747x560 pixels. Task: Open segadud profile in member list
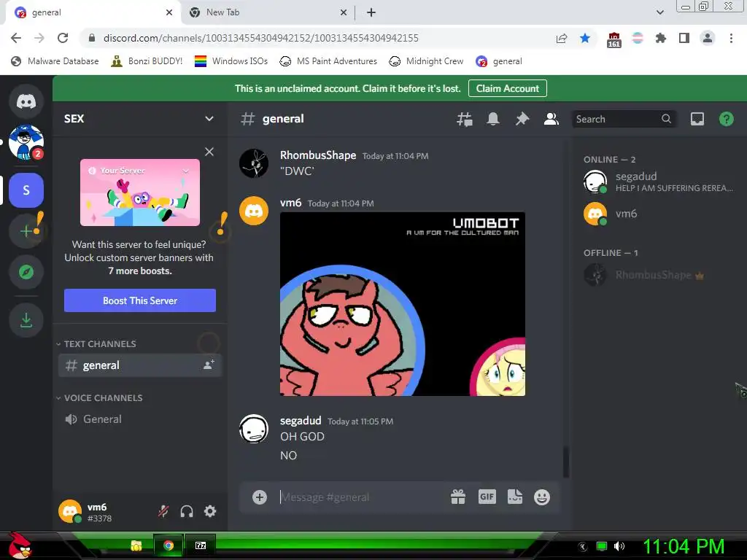tap(659, 182)
